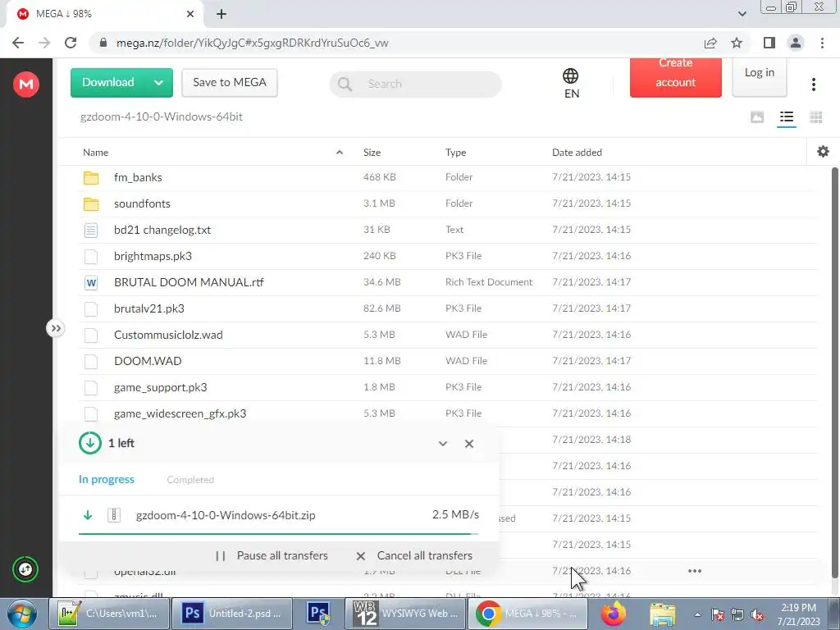Select the brightmaps.pk3 file icon

[x=91, y=256]
